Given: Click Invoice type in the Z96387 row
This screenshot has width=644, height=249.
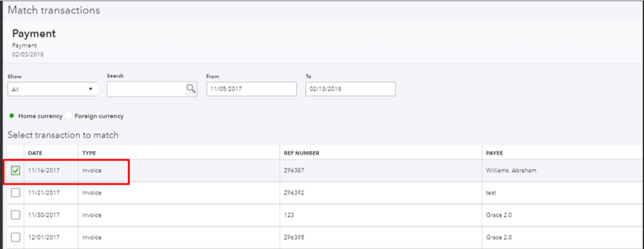Looking at the screenshot, I should 92,170.
